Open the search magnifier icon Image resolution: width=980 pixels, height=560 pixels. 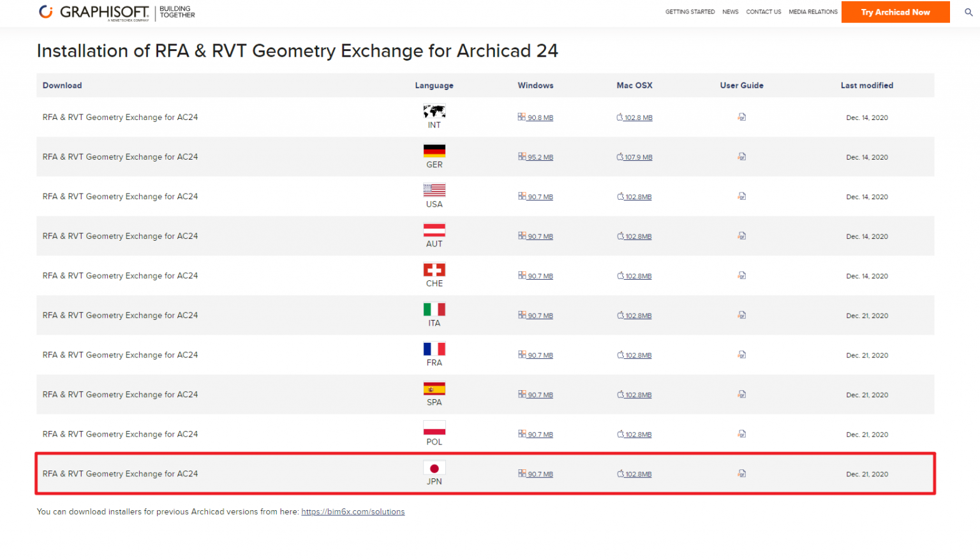point(969,12)
